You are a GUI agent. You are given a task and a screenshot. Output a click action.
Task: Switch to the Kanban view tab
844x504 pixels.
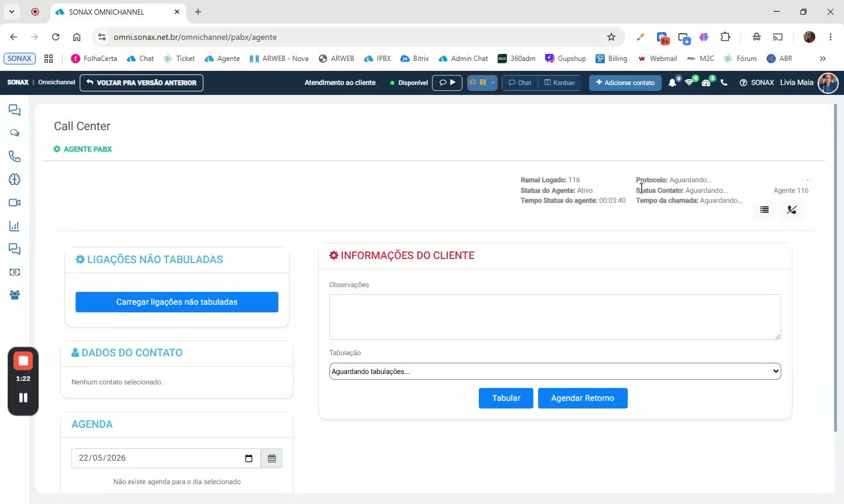click(x=560, y=83)
